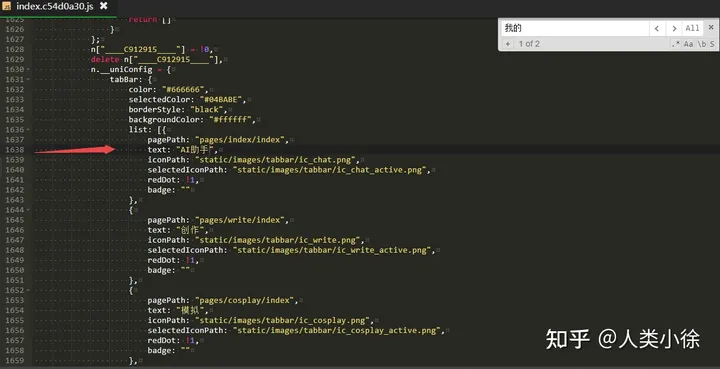Go to previous search match

click(657, 28)
